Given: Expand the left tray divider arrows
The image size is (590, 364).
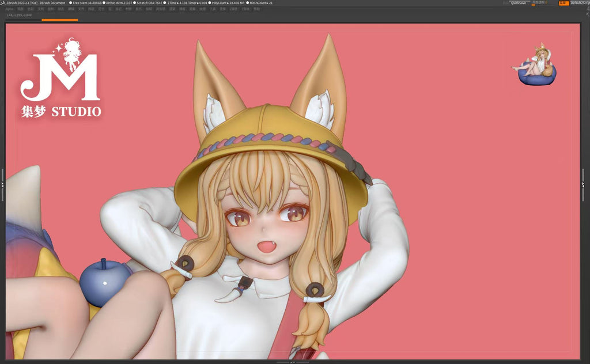Looking at the screenshot, I should pos(2,185).
